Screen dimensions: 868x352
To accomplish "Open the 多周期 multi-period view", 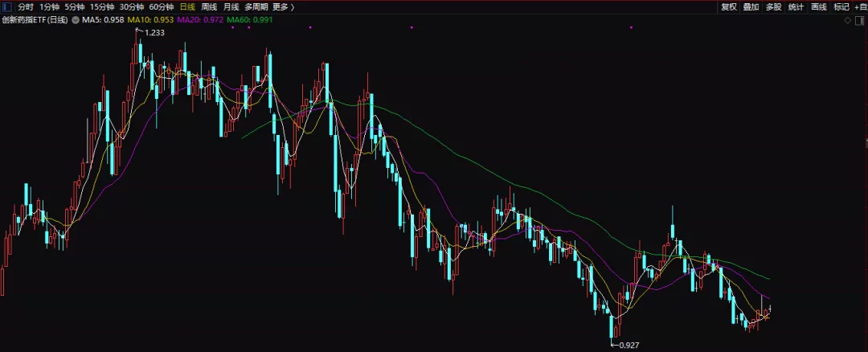I will tap(256, 7).
